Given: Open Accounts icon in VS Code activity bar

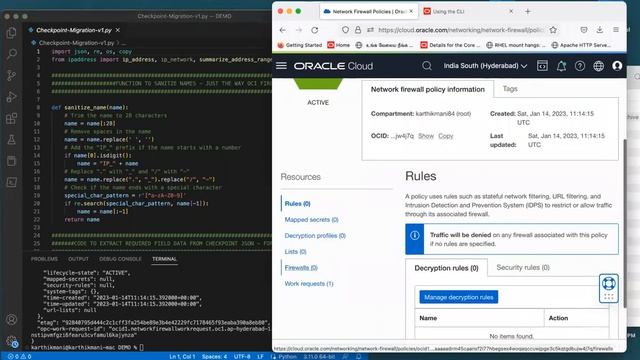Looking at the screenshot, I should (x=11, y=320).
